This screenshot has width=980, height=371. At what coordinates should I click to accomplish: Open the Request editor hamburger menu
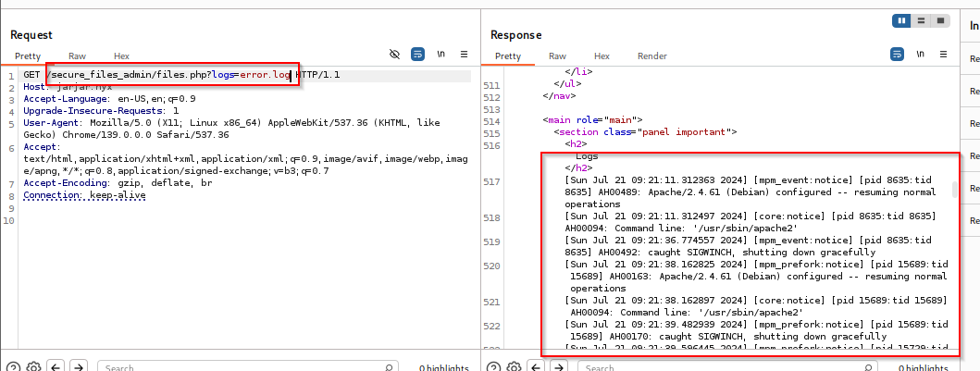pos(464,55)
